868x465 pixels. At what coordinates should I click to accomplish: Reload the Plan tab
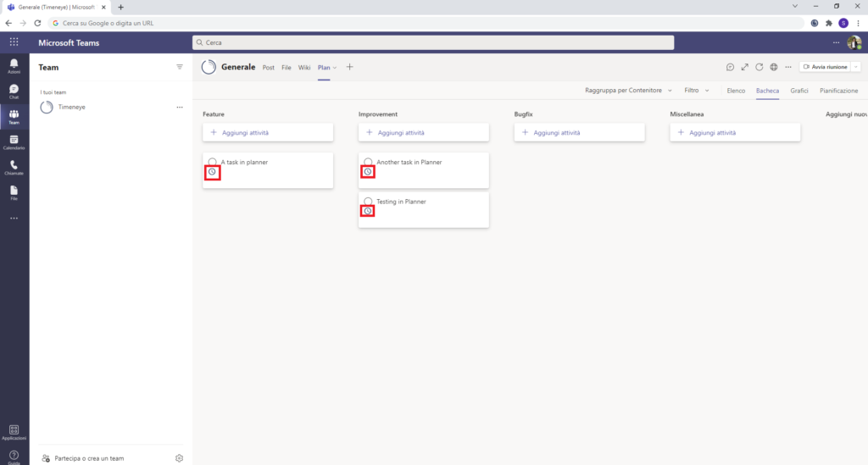click(759, 67)
